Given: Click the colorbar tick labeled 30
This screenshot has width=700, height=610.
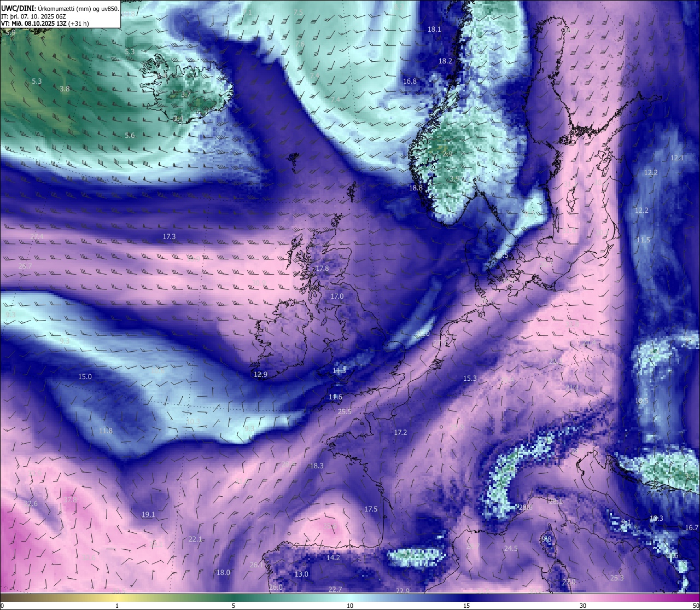Looking at the screenshot, I should point(583,606).
